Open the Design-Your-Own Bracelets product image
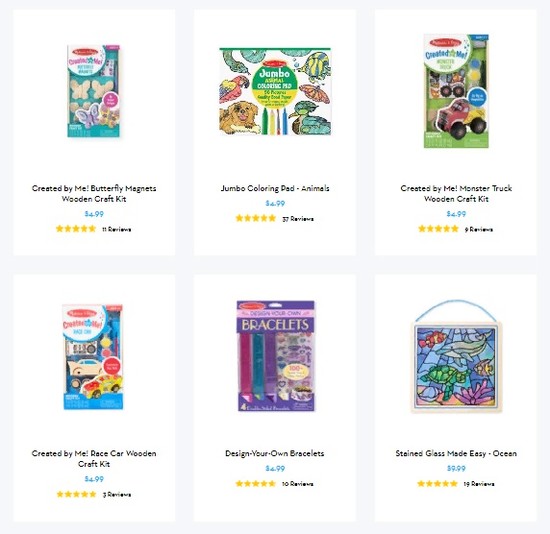The image size is (550, 534). (x=275, y=356)
